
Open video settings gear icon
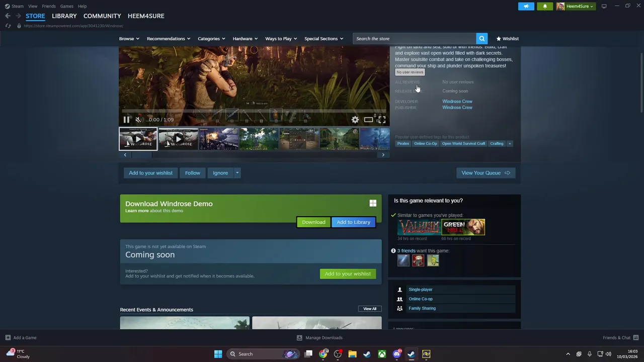(x=355, y=120)
